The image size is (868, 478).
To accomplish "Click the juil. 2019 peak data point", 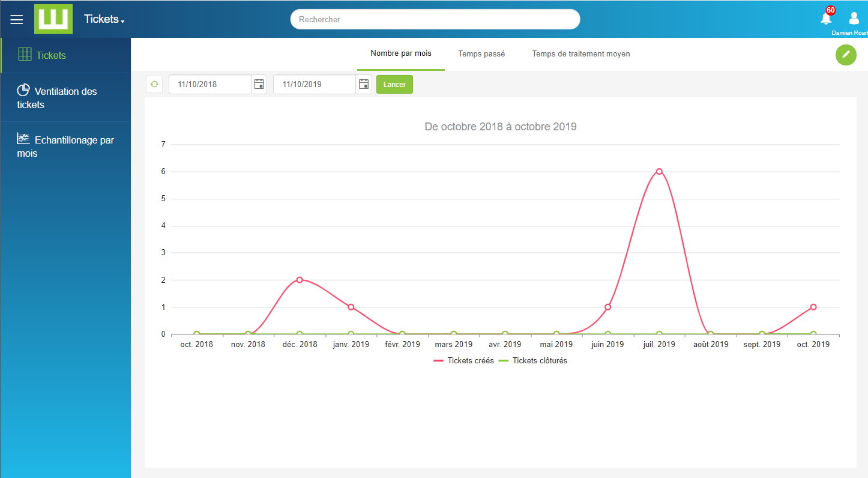I will [x=659, y=171].
